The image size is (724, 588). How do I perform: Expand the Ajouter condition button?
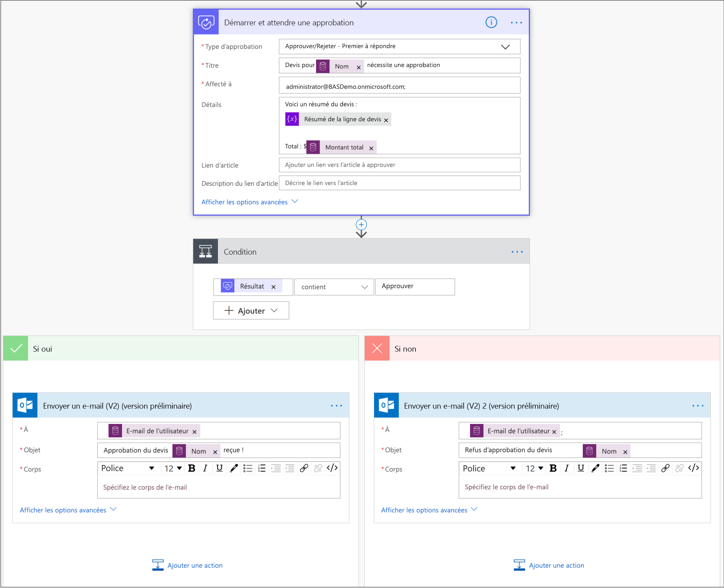251,311
